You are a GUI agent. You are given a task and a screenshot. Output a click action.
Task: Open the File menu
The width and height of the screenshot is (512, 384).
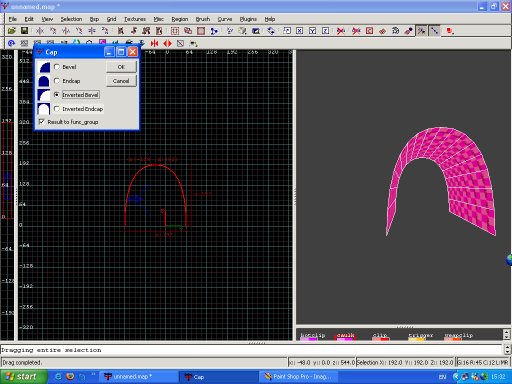pos(13,19)
